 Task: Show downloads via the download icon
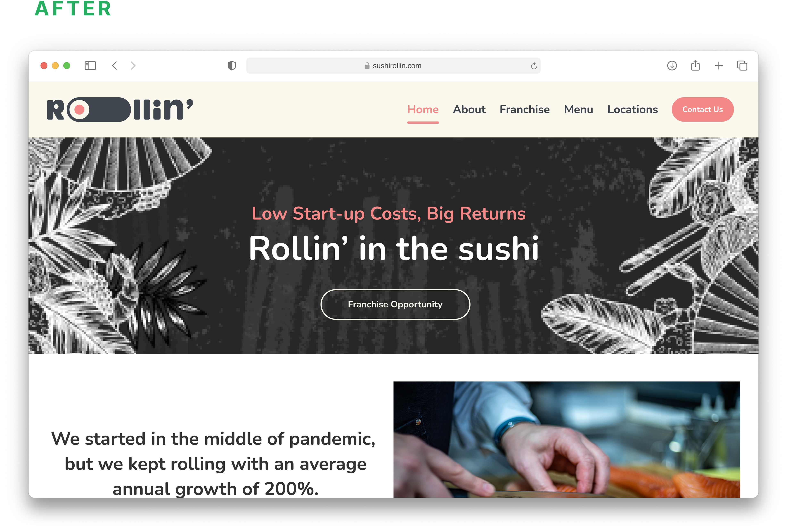tap(672, 66)
